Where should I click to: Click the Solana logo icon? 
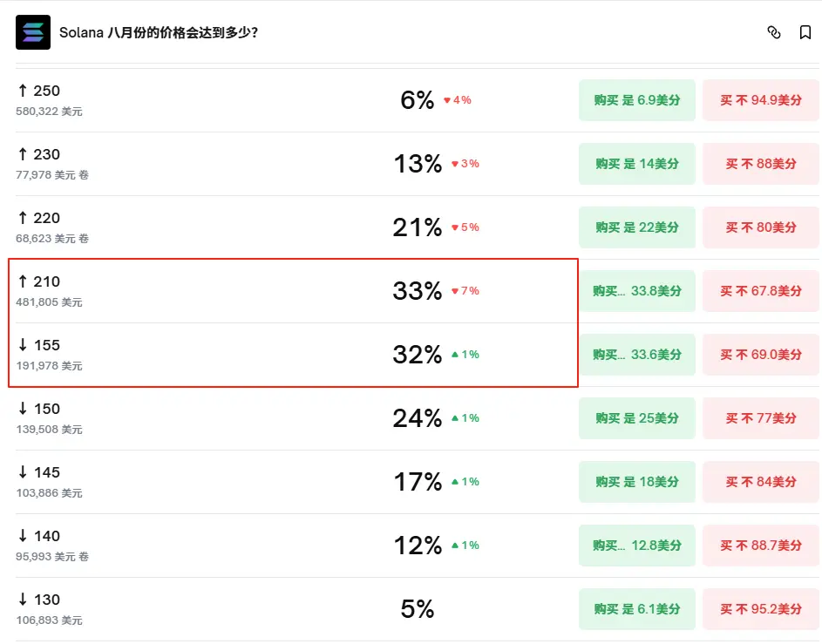tap(33, 32)
